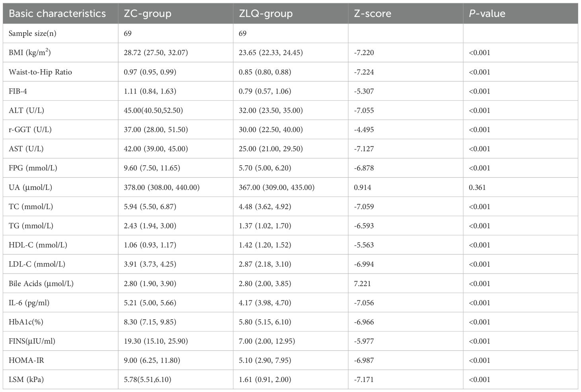Click the Sample size(n) row label
The width and height of the screenshot is (581, 392).
[33, 33]
